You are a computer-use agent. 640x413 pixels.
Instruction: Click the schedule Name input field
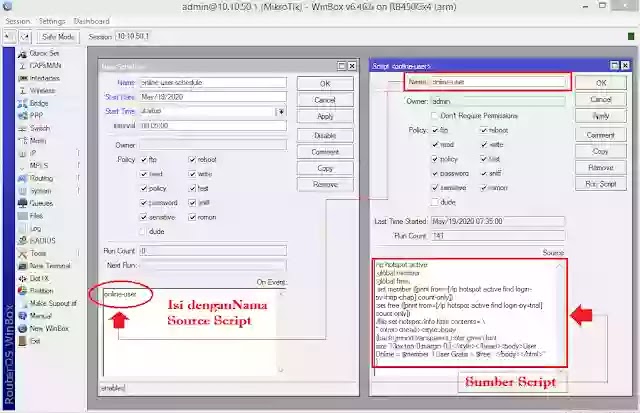pos(213,82)
